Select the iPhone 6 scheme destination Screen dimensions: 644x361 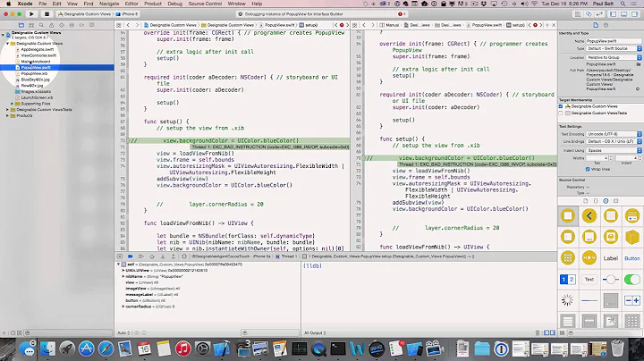[x=127, y=14]
